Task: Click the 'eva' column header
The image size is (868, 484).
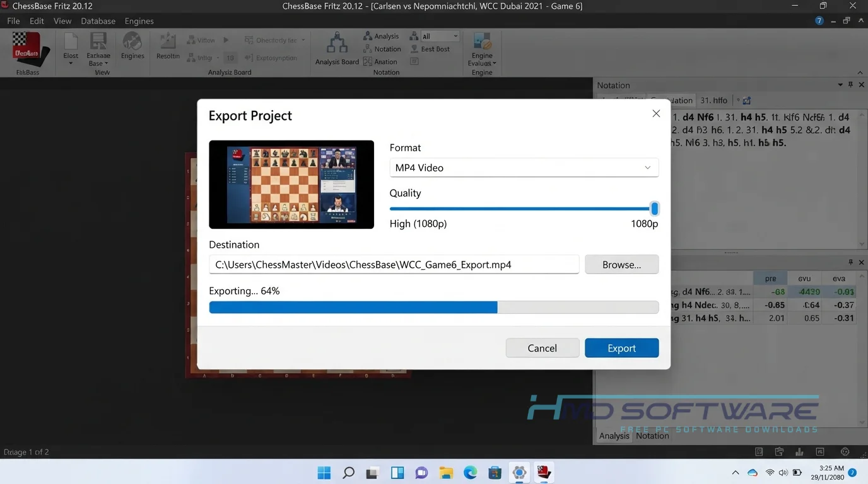Action: pos(839,279)
